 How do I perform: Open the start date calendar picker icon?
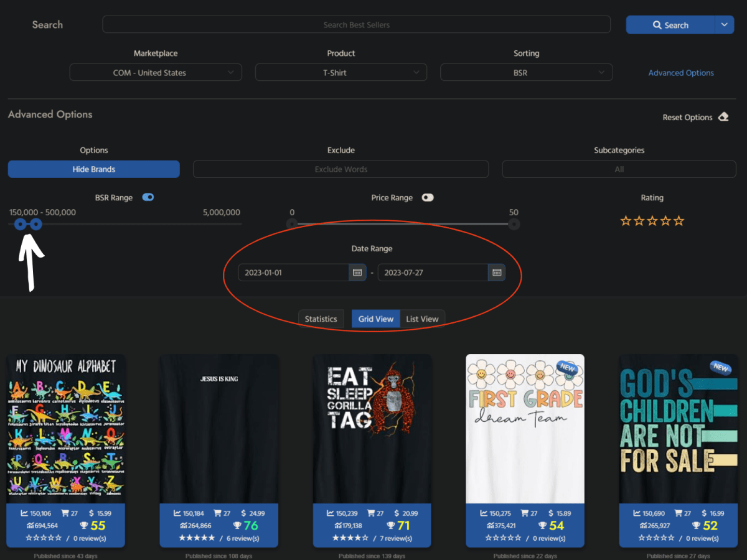pos(357,273)
